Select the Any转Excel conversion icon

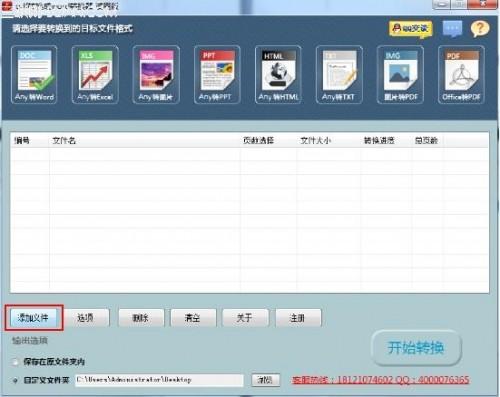point(95,75)
